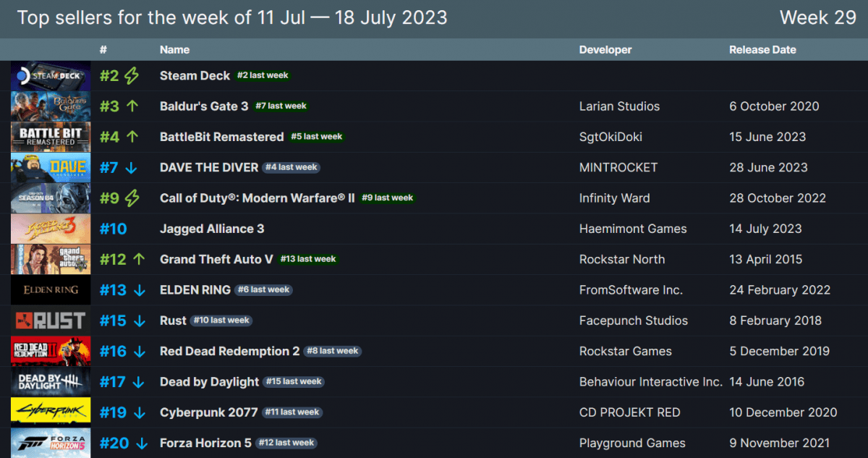Click the blue down arrow next to #7
This screenshot has width=868, height=458.
pyautogui.click(x=132, y=167)
